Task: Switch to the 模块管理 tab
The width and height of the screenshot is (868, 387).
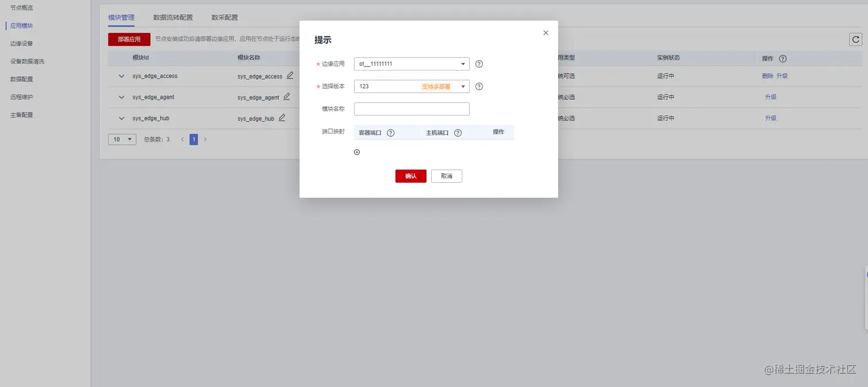Action: [x=121, y=18]
